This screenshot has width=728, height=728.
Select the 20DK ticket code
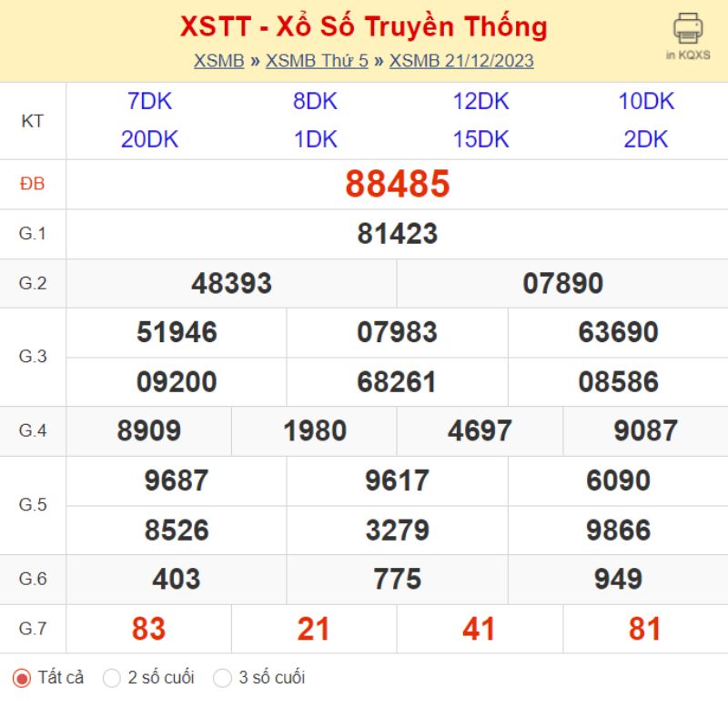pyautogui.click(x=149, y=139)
